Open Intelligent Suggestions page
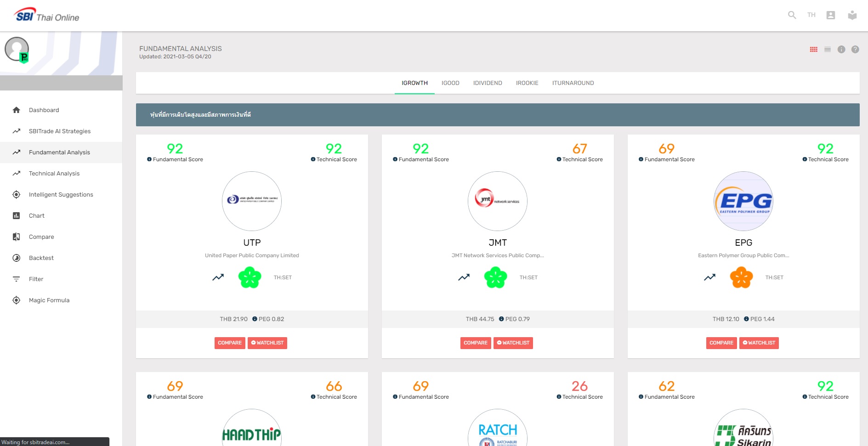Screen dimensions: 868x446 (x=61, y=195)
